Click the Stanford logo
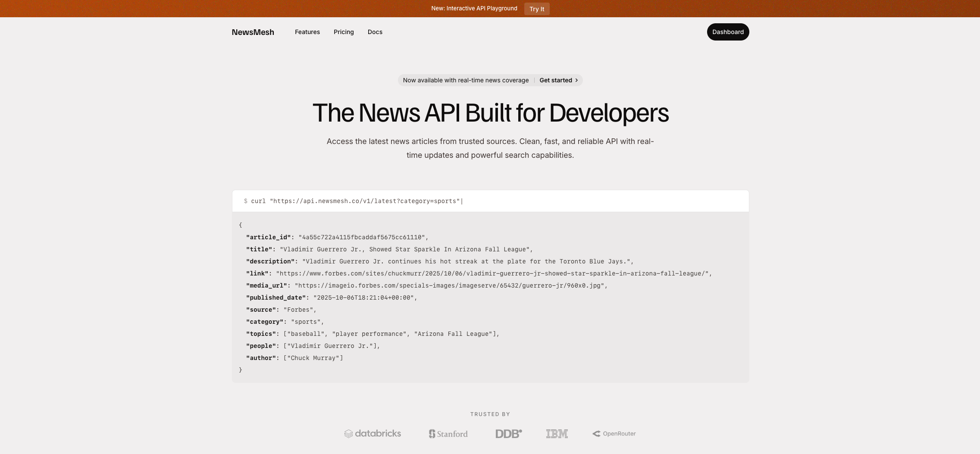The image size is (980, 454). point(448,434)
